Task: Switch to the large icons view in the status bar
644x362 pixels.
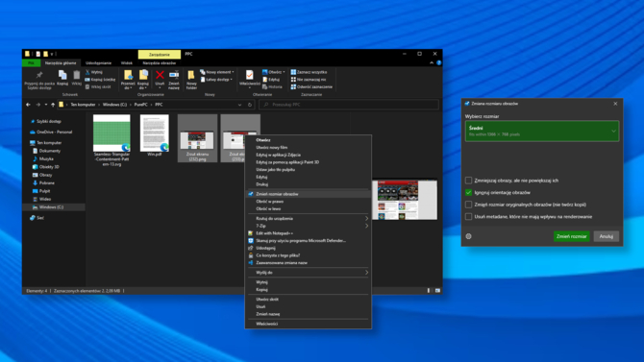Action: click(x=437, y=291)
